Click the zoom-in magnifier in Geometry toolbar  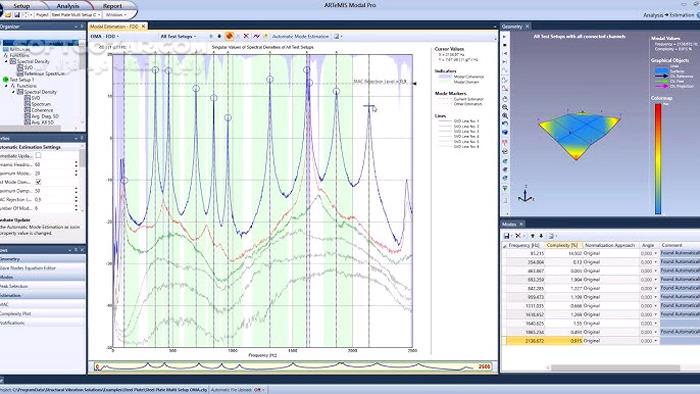click(505, 108)
